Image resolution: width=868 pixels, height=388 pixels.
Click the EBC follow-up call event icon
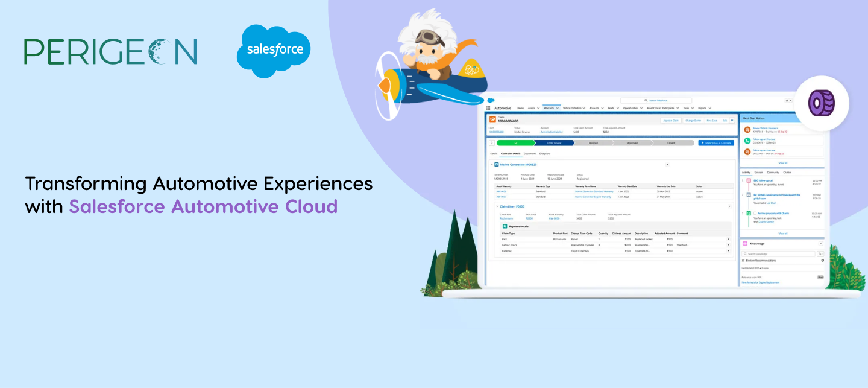pos(749,180)
